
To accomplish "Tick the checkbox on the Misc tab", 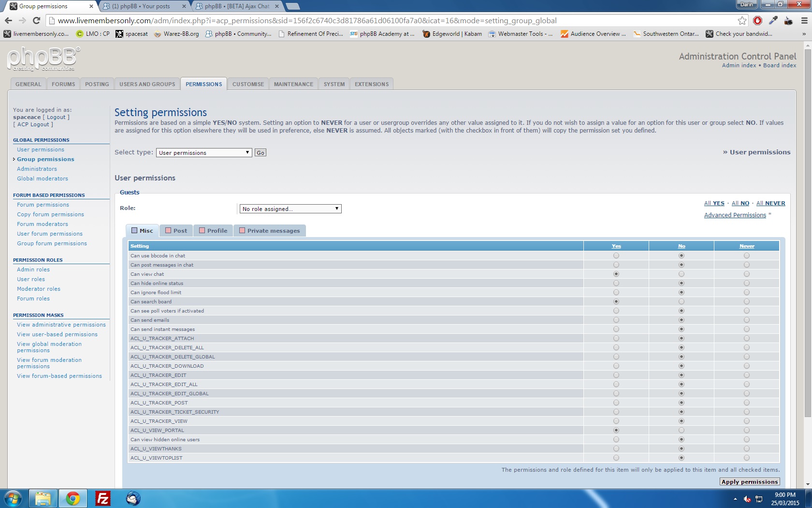I will [x=134, y=230].
